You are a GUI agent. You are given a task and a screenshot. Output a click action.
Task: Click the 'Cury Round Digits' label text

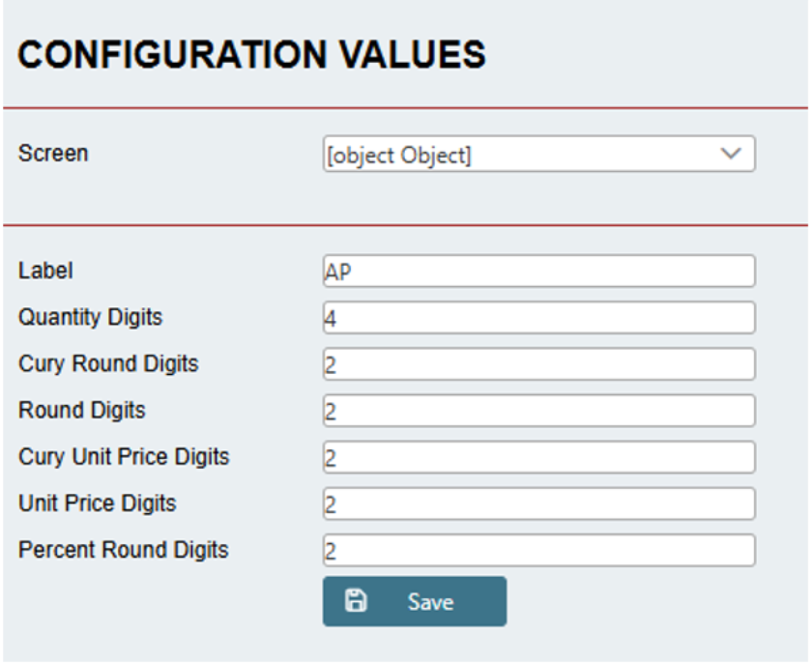pos(108,363)
